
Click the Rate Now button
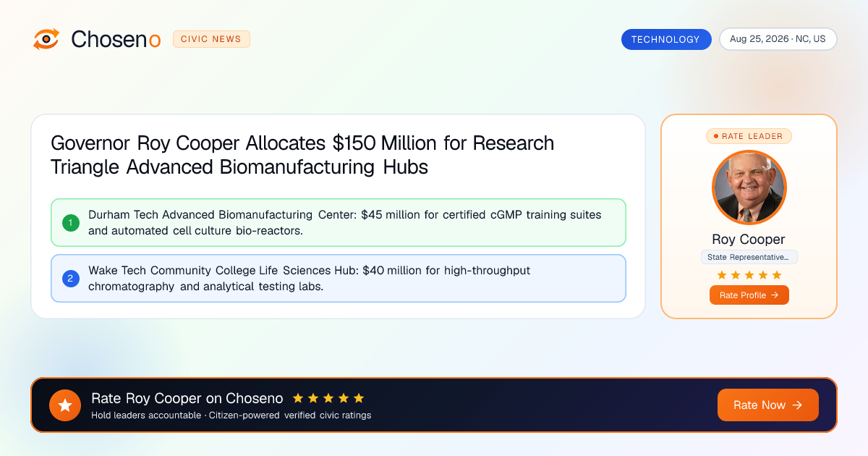click(768, 405)
